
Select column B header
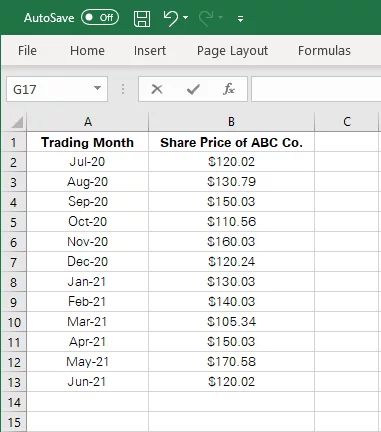coord(231,122)
